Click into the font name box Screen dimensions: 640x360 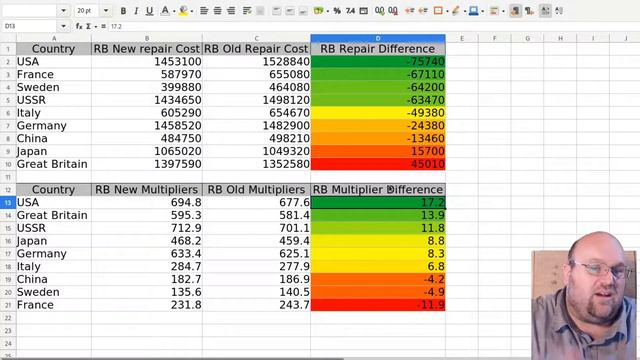point(29,11)
